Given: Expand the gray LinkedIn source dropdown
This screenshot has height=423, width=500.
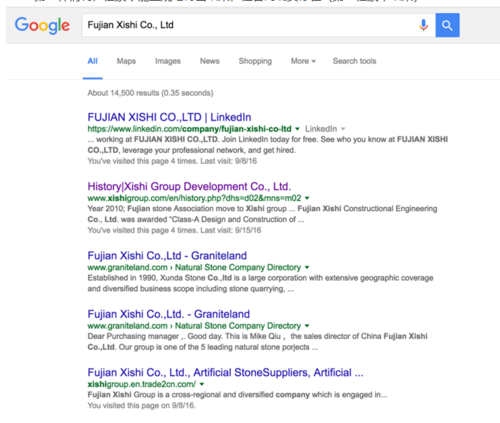Looking at the screenshot, I should click(325, 129).
